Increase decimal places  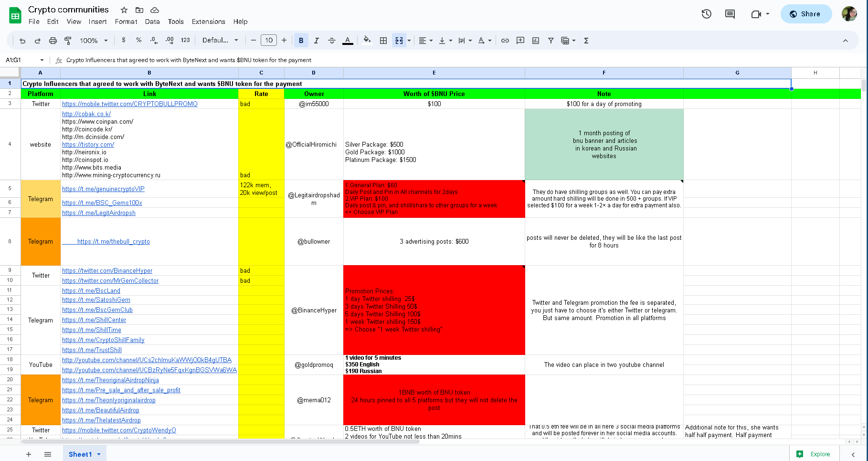[x=169, y=40]
